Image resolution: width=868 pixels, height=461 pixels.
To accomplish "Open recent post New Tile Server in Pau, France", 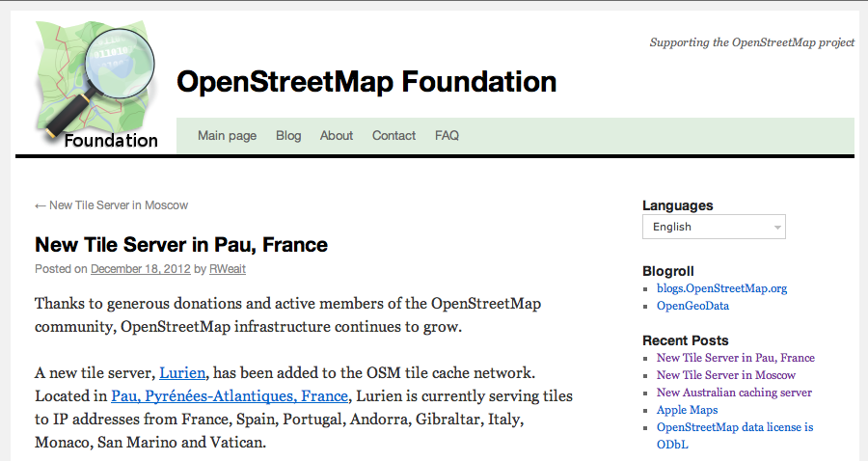I will coord(735,358).
